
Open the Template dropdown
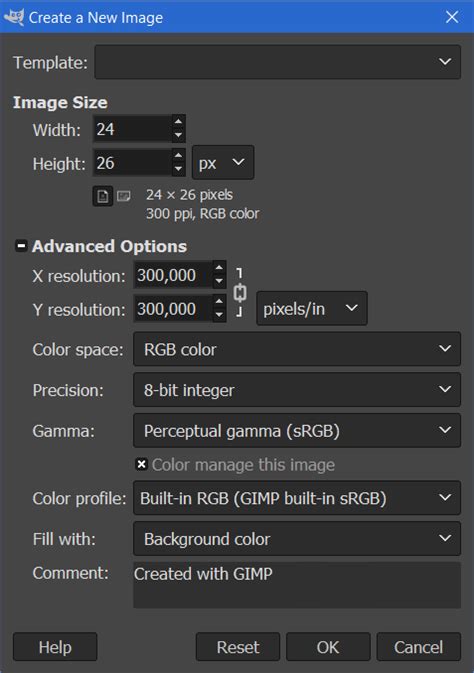(277, 62)
